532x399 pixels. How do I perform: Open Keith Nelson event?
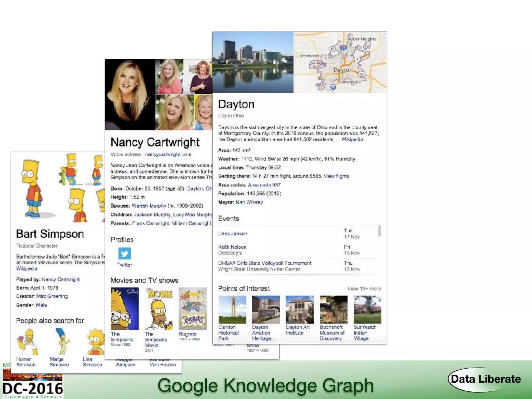232,247
